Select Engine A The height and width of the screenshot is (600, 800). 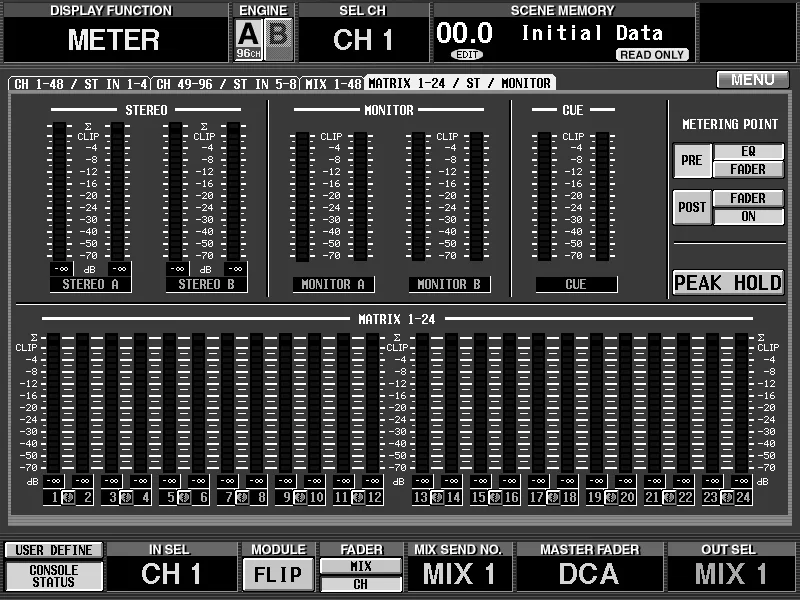248,39
